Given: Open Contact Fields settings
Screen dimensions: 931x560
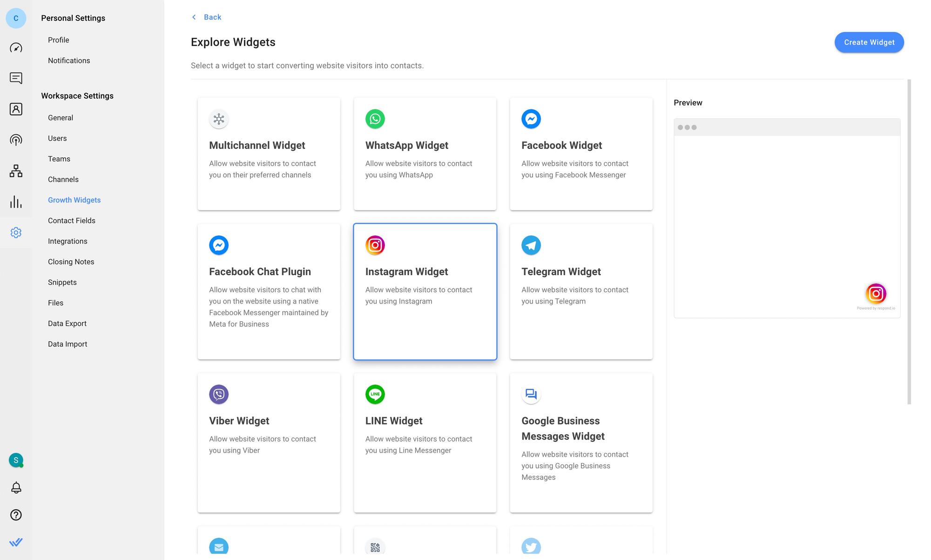Looking at the screenshot, I should (x=72, y=221).
